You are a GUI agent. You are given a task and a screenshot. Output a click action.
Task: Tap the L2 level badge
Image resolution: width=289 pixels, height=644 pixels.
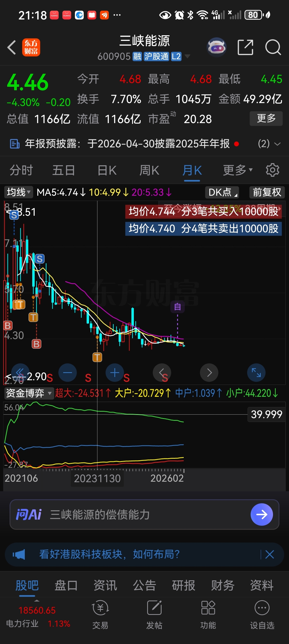click(176, 57)
